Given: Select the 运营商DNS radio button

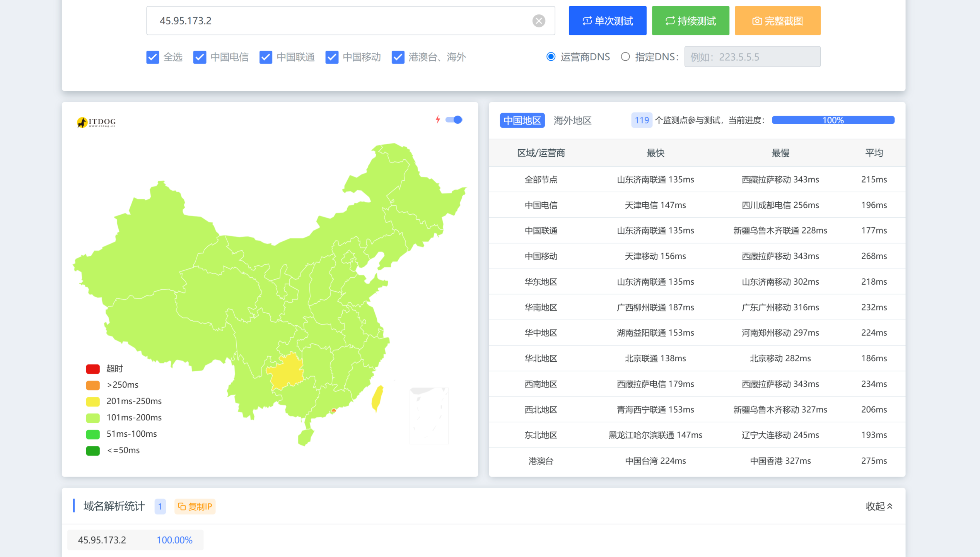Looking at the screenshot, I should tap(551, 57).
